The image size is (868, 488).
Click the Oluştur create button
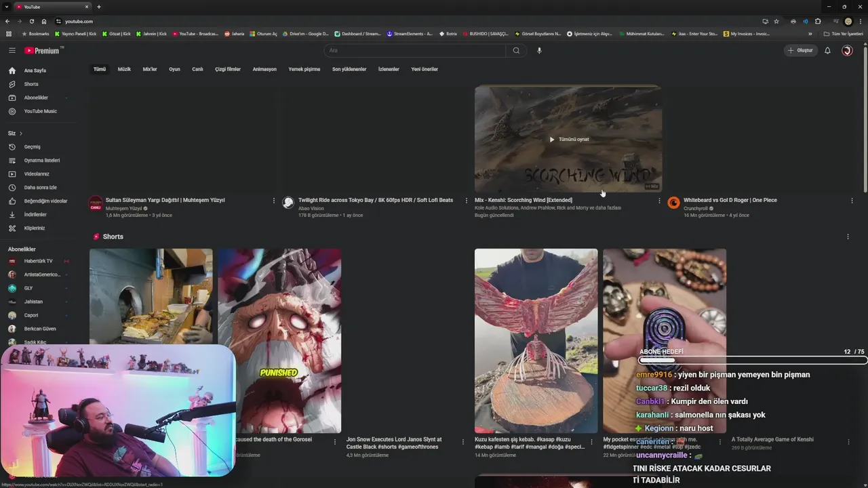pos(800,50)
